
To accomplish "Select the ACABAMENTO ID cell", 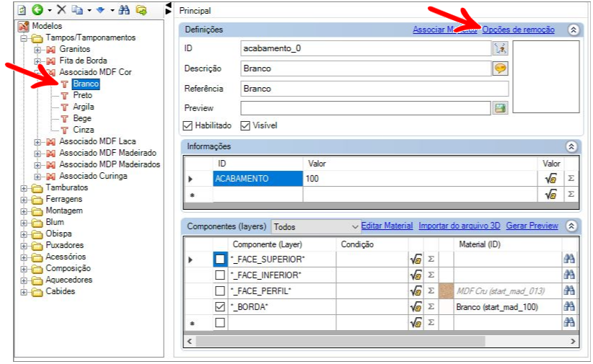I will point(258,179).
